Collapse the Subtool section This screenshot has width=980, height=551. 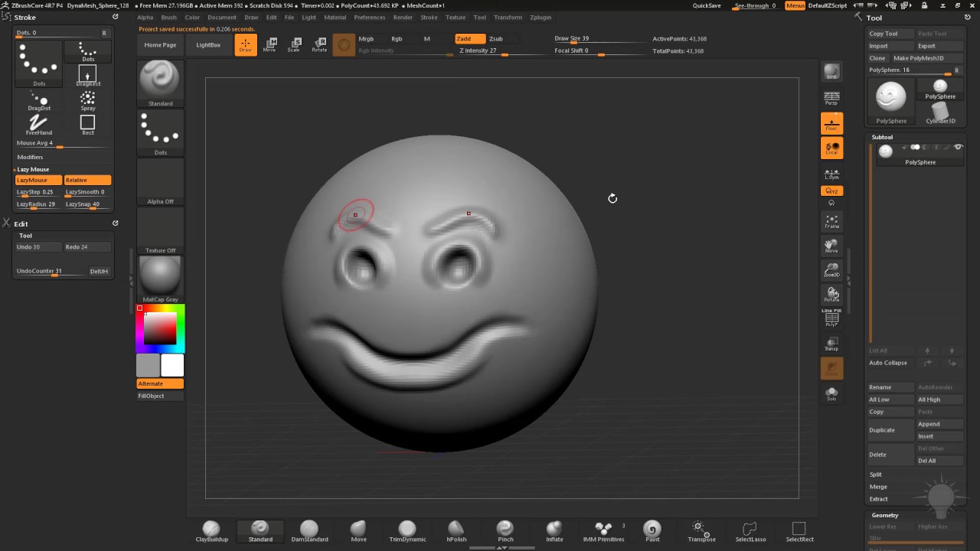883,137
